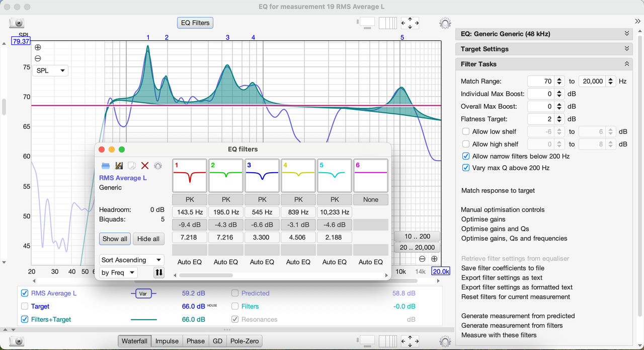Click Match response to target
Screen dimensions: 644x350
click(498, 190)
